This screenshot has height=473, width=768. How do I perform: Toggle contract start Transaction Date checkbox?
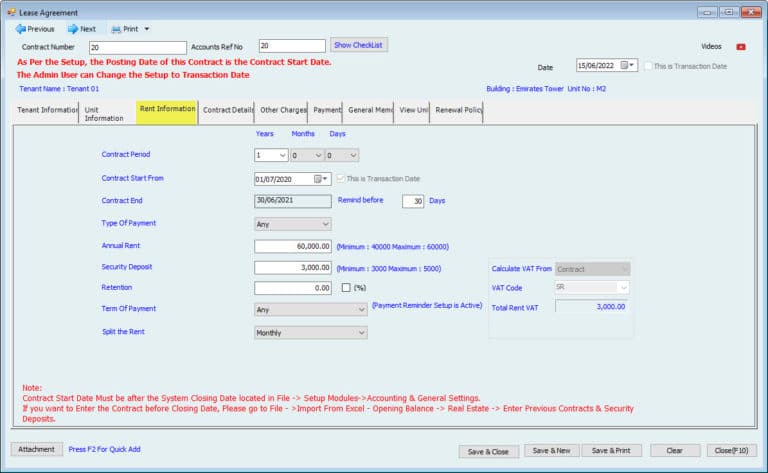pos(340,179)
